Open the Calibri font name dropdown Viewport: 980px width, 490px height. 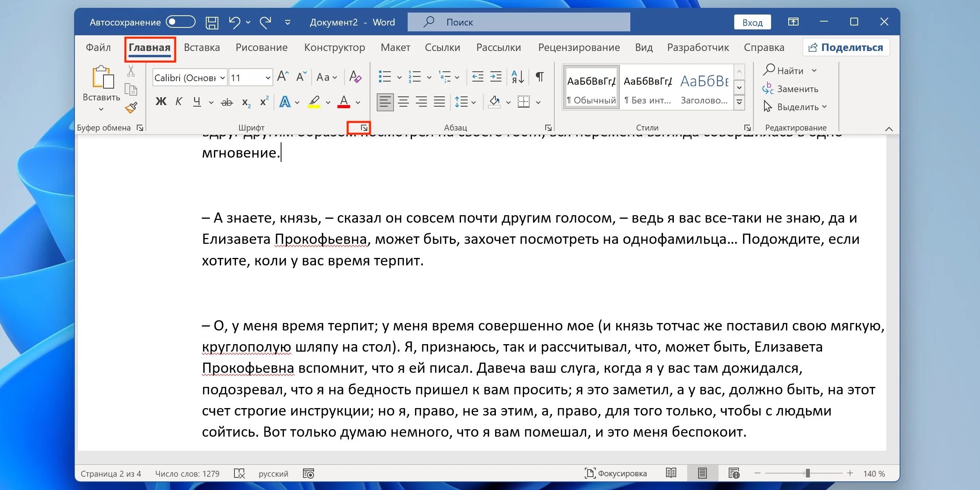tap(222, 78)
